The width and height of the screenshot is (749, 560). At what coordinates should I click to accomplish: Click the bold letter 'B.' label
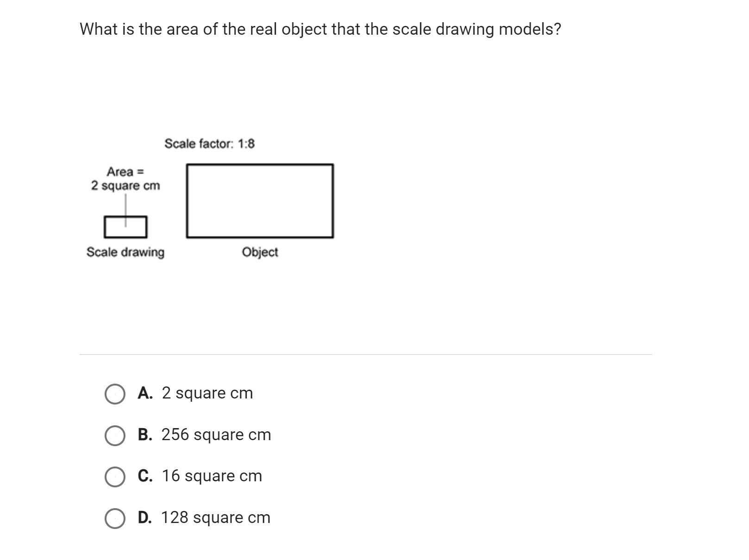coord(145,435)
